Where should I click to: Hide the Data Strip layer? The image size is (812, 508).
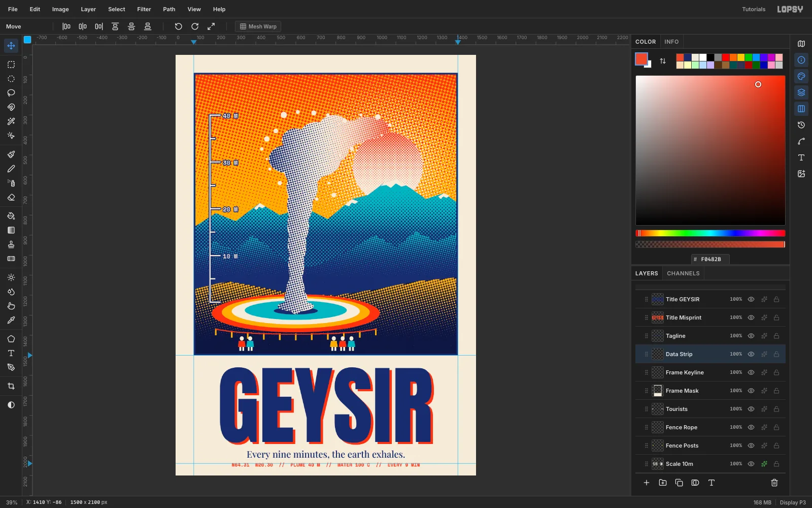tap(751, 354)
